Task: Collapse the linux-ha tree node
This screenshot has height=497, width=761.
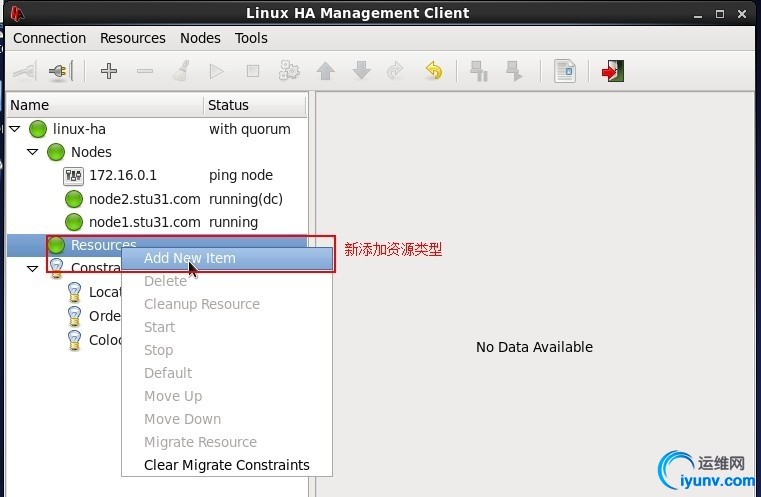Action: (14, 129)
